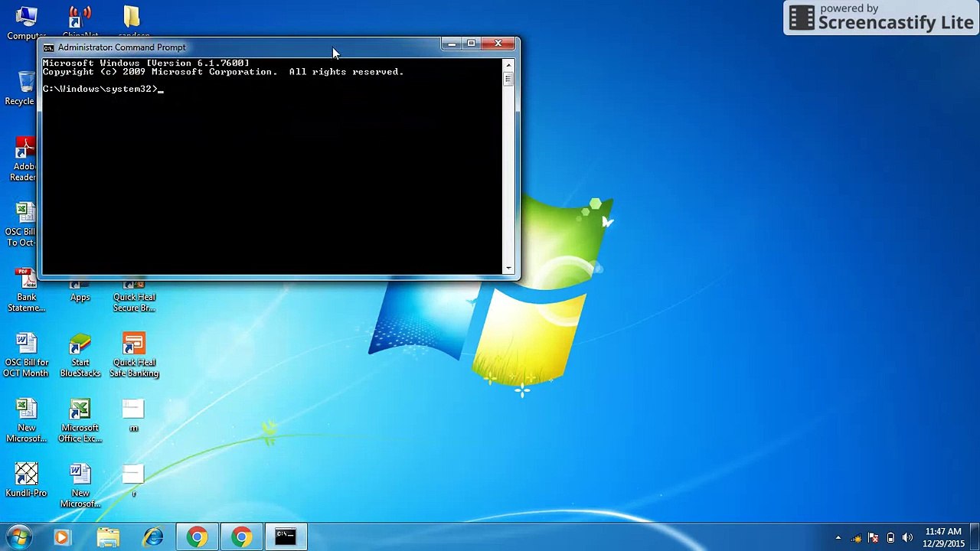Open the OSC Bill for OCT Month document
The image size is (980, 551).
click(x=26, y=355)
